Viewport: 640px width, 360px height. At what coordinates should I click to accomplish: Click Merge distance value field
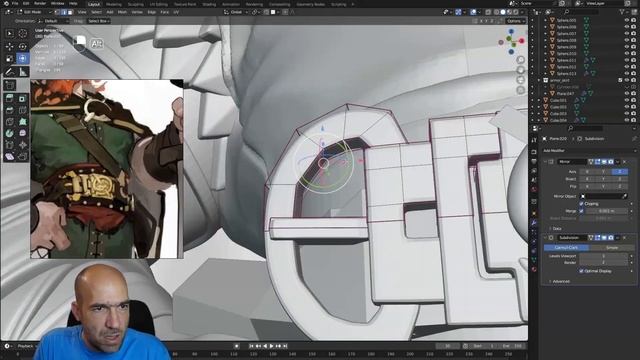607,211
